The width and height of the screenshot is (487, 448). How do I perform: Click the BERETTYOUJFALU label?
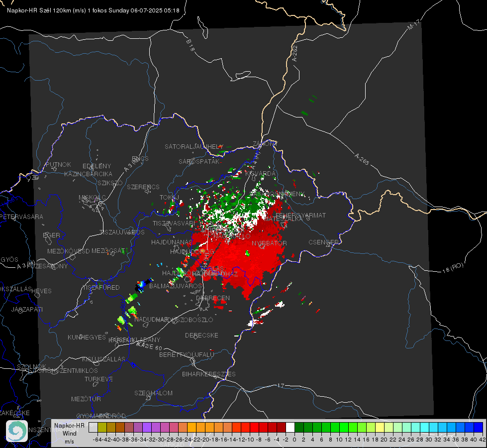click(187, 354)
